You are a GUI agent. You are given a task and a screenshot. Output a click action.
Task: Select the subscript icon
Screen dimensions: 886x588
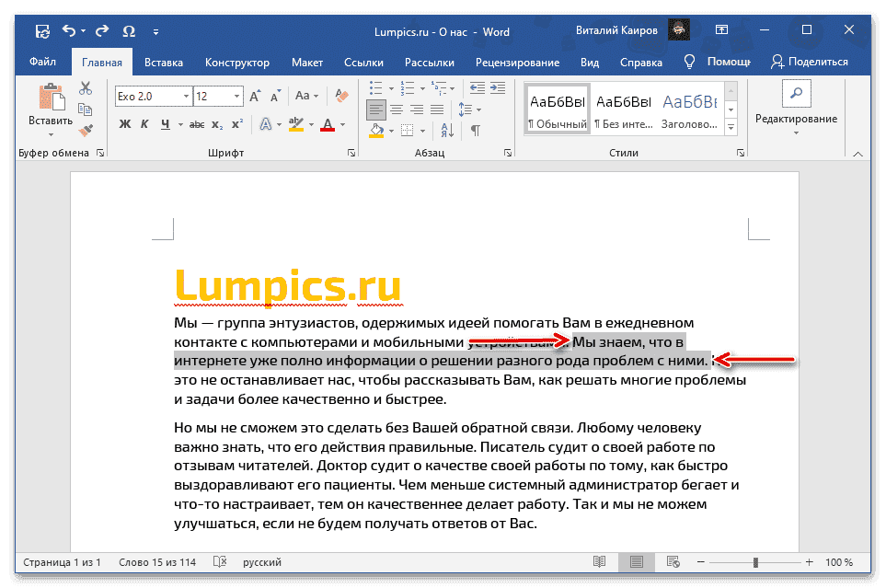point(217,123)
